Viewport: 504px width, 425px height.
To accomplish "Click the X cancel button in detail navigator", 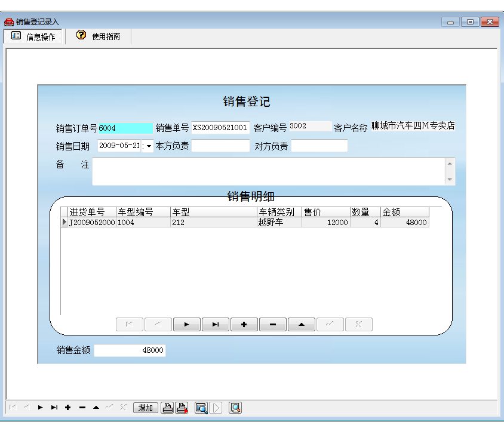I will (x=359, y=325).
